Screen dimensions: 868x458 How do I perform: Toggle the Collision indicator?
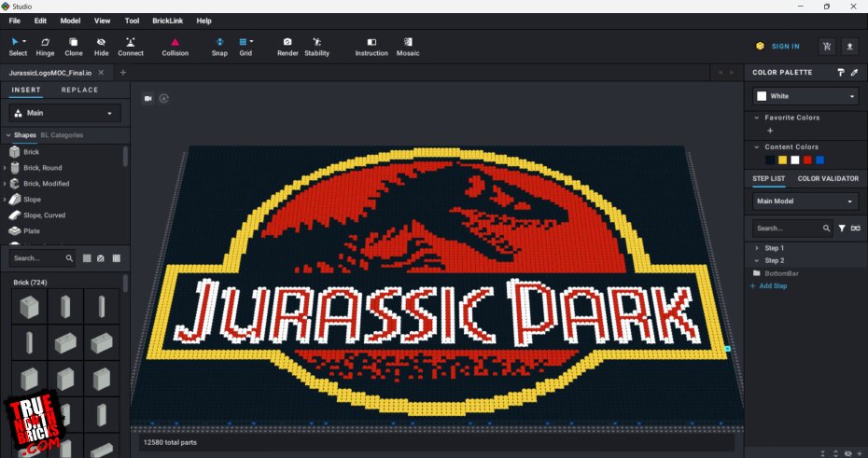[175, 47]
